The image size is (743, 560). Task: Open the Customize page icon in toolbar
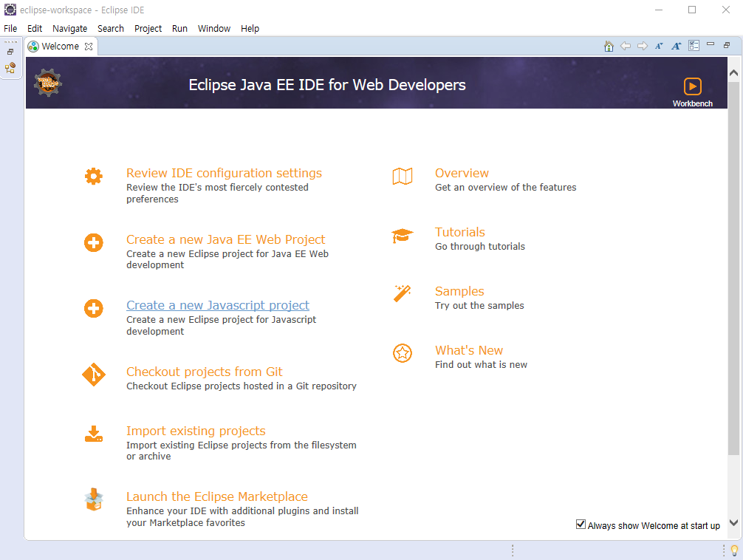[x=694, y=46]
